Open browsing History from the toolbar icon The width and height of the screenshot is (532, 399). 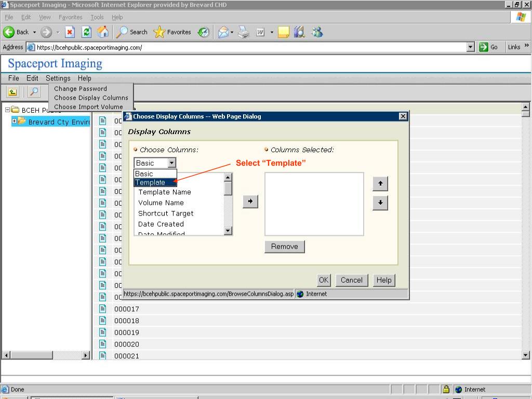[x=204, y=32]
